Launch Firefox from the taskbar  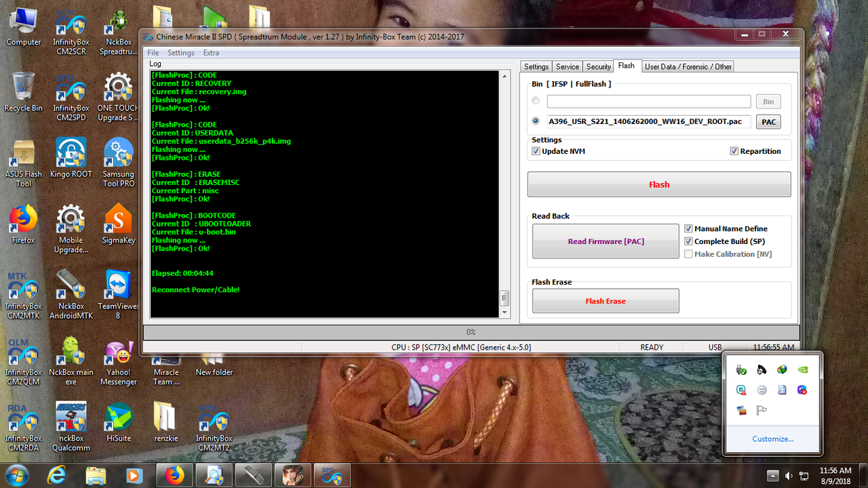[174, 475]
